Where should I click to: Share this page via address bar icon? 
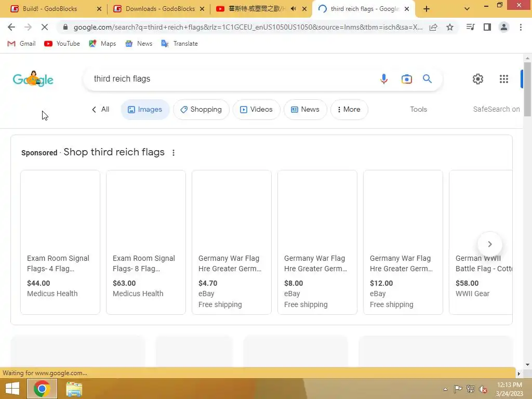(433, 27)
